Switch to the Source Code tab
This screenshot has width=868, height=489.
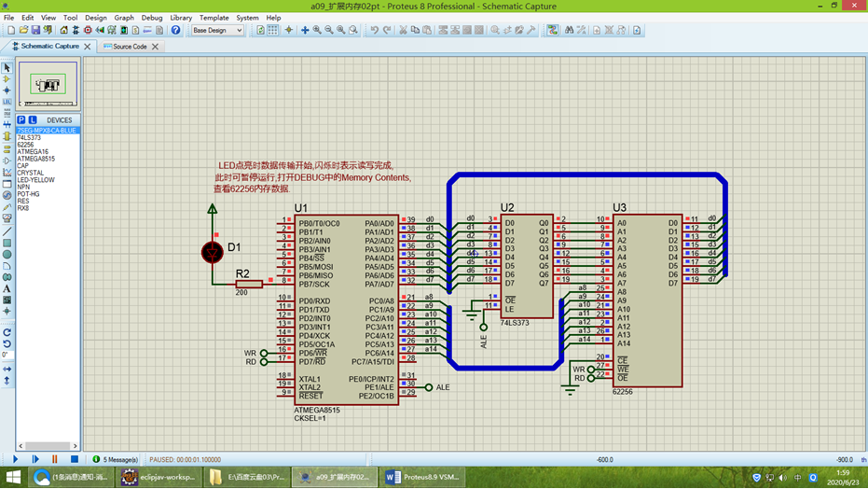pyautogui.click(x=130, y=47)
